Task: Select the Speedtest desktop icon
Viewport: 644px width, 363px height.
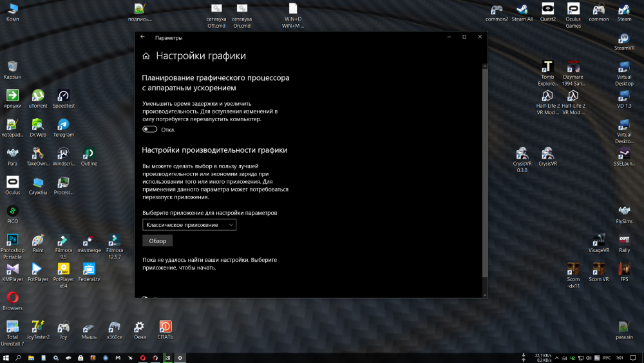Action: [64, 99]
